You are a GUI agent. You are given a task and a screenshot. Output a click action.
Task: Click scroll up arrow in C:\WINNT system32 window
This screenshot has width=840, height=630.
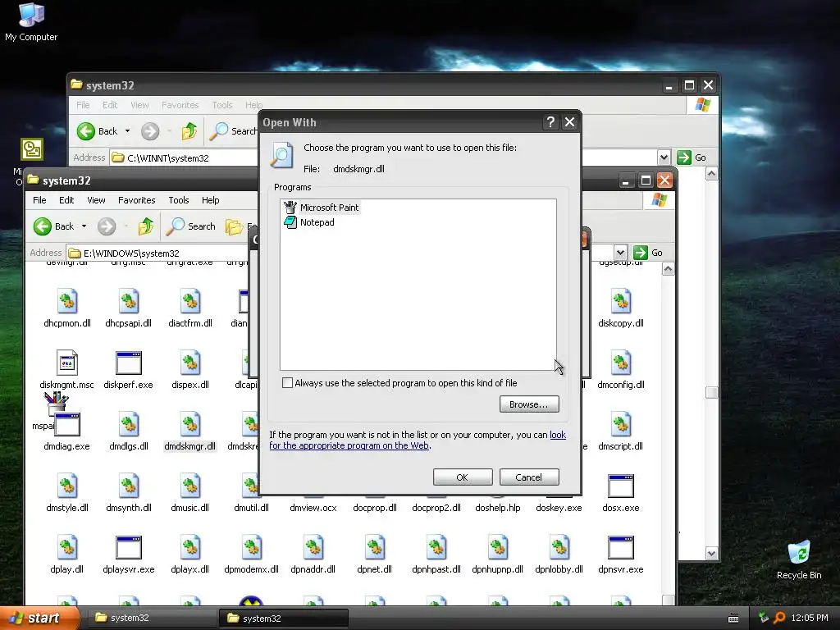pyautogui.click(x=711, y=174)
